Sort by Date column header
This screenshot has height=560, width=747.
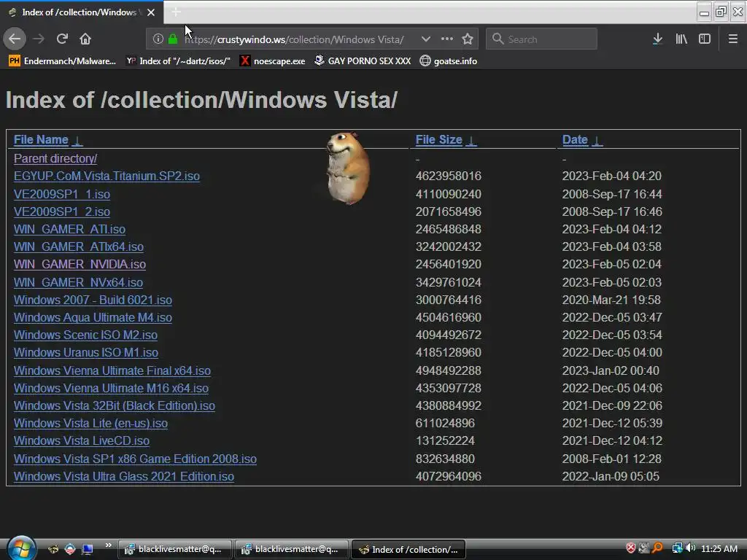(575, 139)
